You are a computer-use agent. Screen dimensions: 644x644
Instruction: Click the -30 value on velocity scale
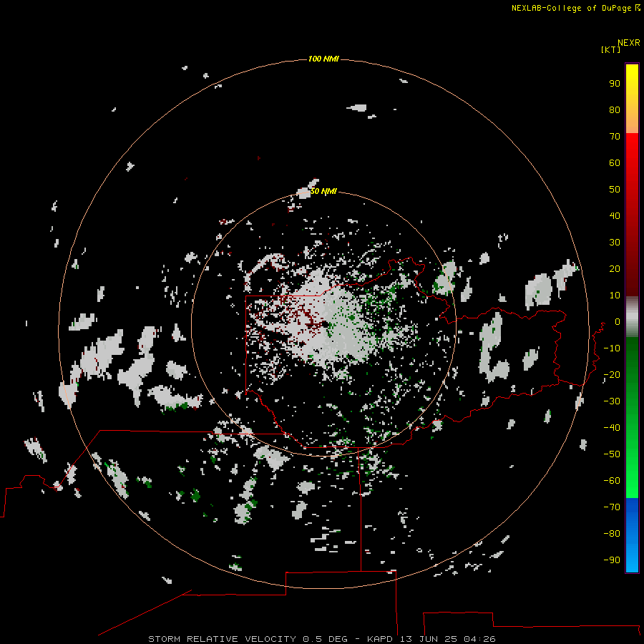pyautogui.click(x=612, y=401)
